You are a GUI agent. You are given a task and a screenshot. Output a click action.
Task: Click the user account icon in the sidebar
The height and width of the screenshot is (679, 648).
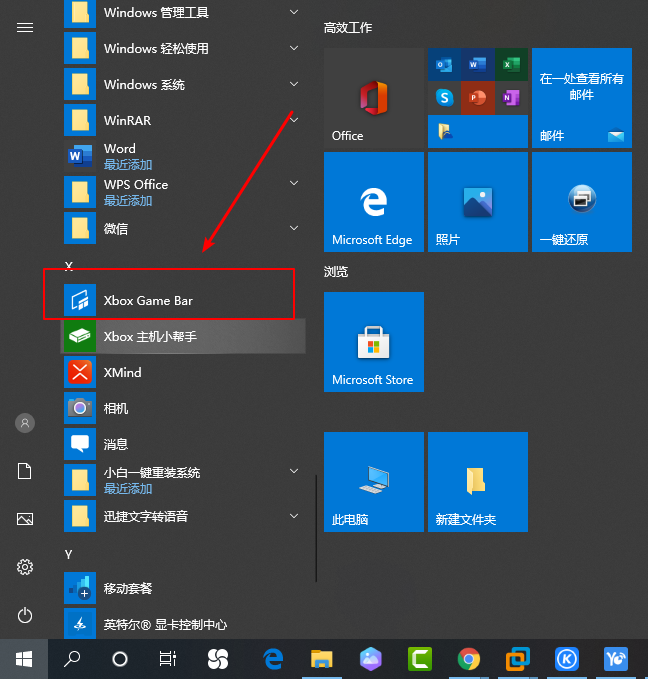click(x=25, y=423)
